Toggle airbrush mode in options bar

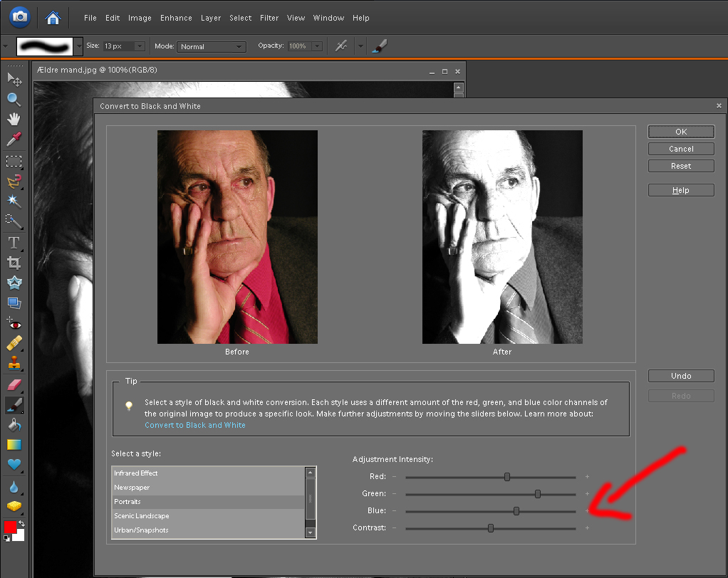[341, 46]
